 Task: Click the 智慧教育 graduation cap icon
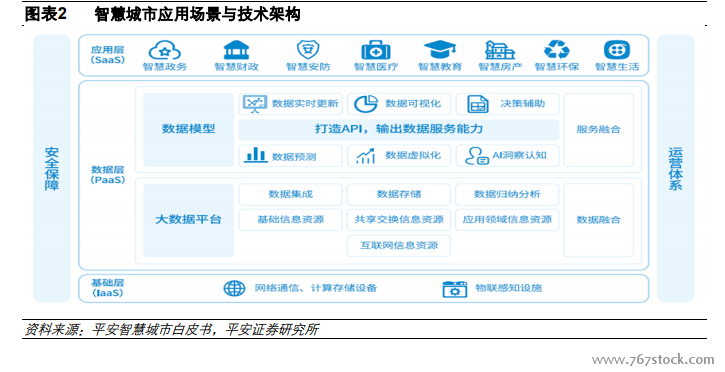tap(440, 50)
